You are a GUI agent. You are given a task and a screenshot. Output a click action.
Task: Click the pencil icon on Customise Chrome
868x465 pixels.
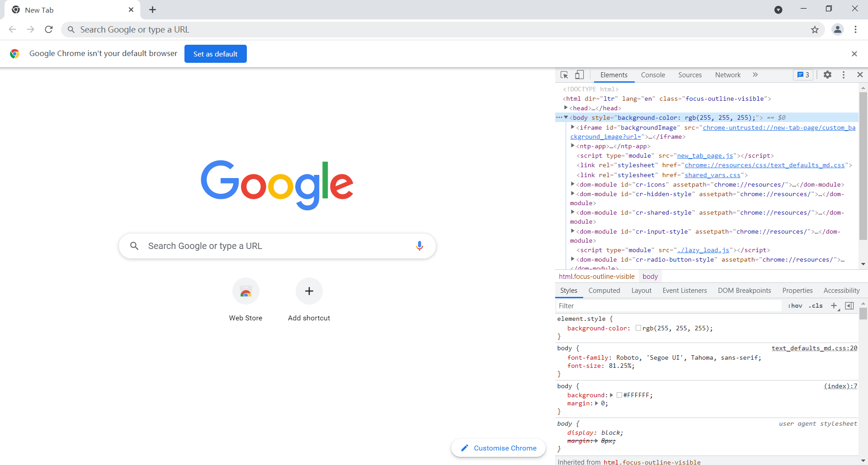(464, 448)
